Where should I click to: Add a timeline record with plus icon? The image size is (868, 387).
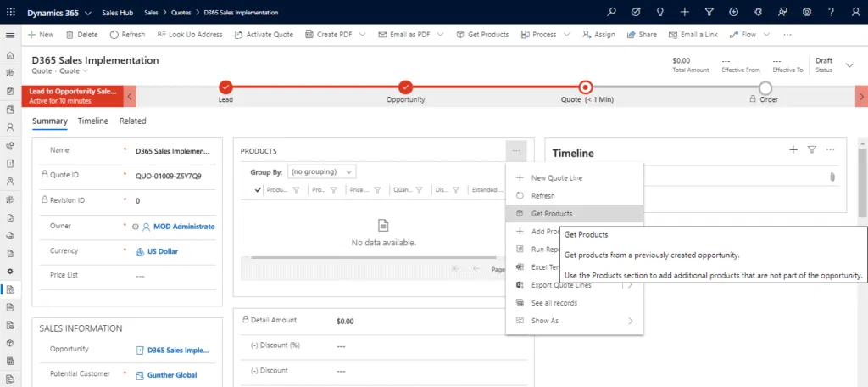click(793, 149)
